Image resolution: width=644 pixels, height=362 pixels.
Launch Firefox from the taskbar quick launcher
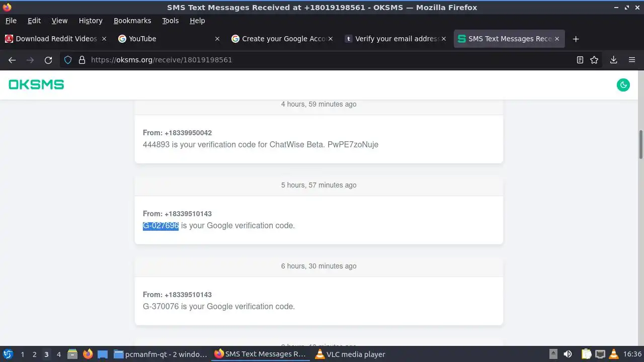(88, 354)
